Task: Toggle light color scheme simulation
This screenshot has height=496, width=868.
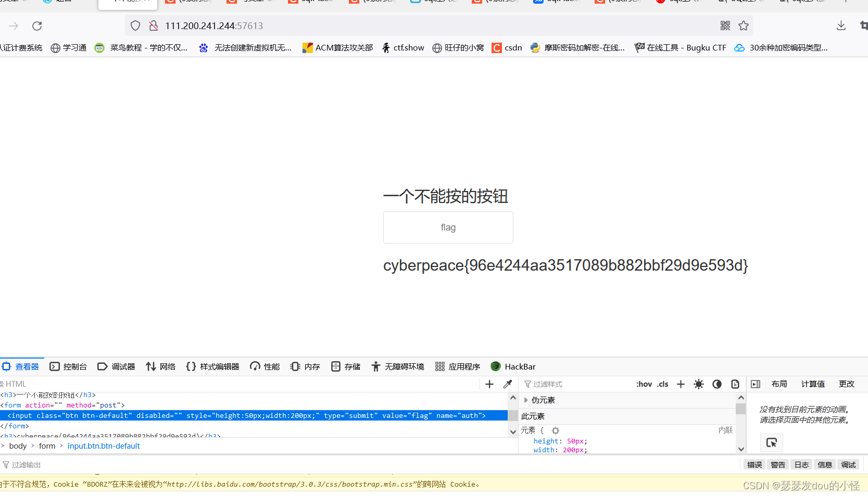Action: point(699,384)
